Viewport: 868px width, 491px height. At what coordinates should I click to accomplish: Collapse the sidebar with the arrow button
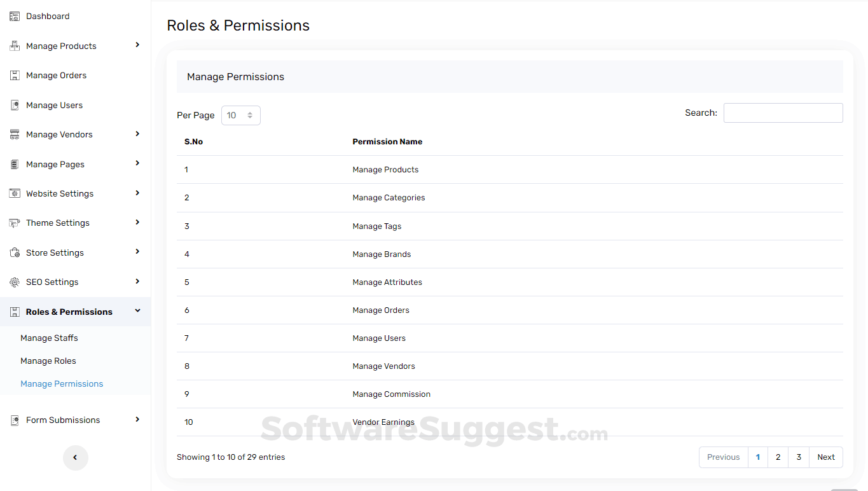(x=76, y=457)
